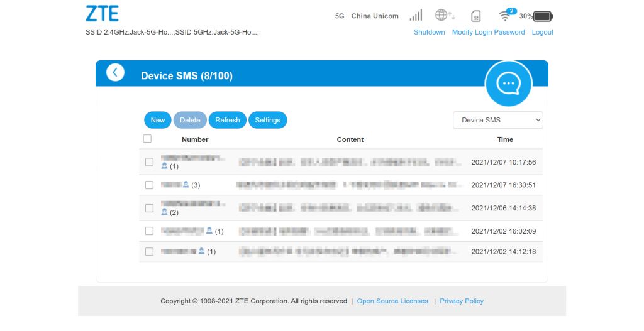This screenshot has width=644, height=331.
Task: Toggle the select-all checkbox in header
Action: pyautogui.click(x=147, y=139)
